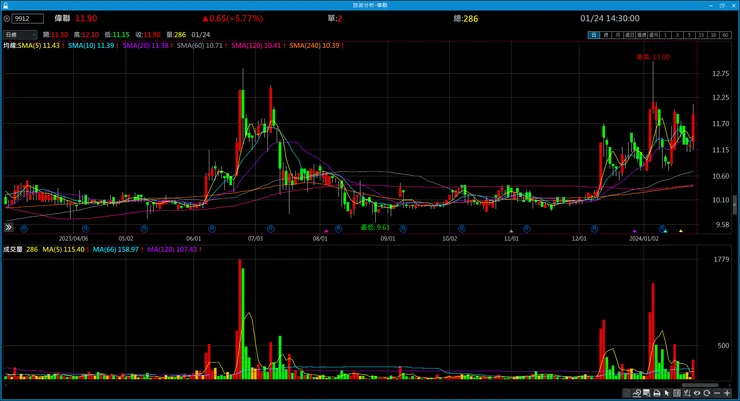Click the magenta triangle marker before 2024/01/02

634,231
